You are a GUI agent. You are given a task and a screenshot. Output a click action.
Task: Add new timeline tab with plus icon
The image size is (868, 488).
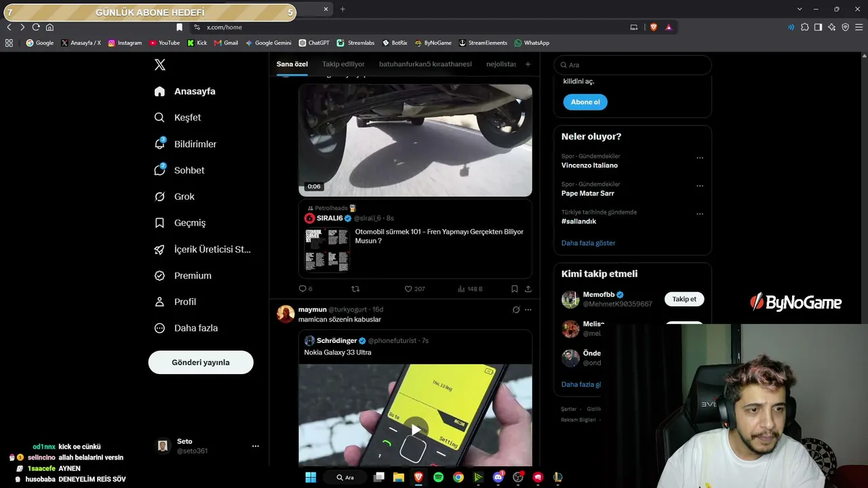528,64
